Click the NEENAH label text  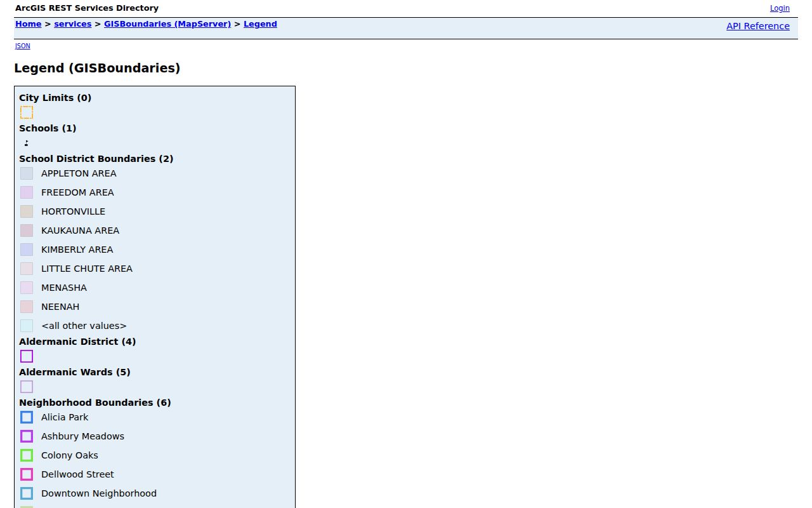pyautogui.click(x=60, y=307)
